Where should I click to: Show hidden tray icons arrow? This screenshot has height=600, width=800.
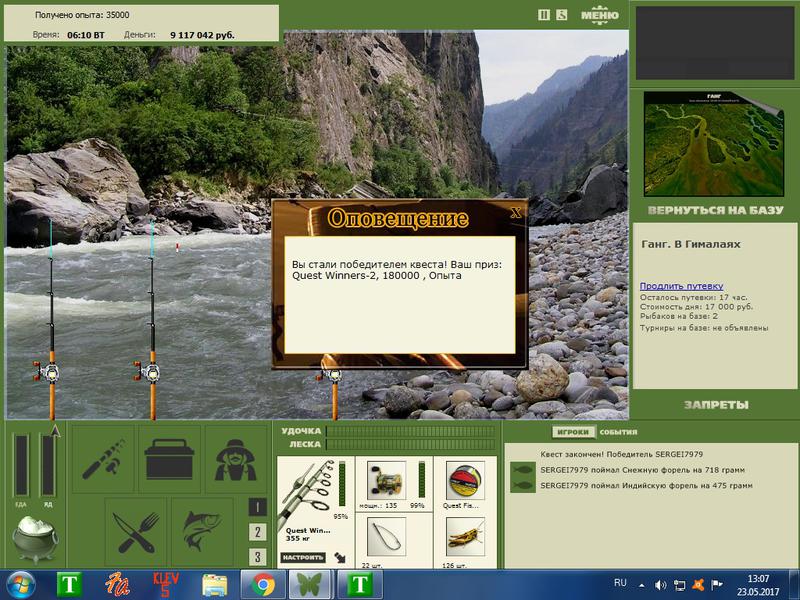642,585
